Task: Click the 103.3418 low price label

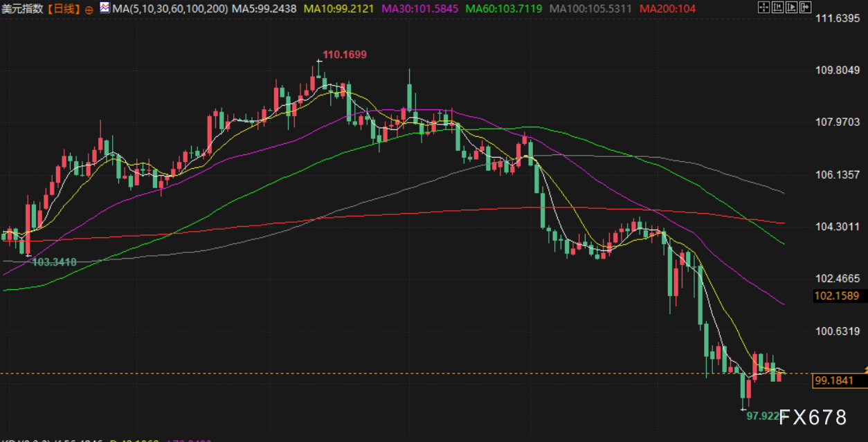Action: pos(55,262)
